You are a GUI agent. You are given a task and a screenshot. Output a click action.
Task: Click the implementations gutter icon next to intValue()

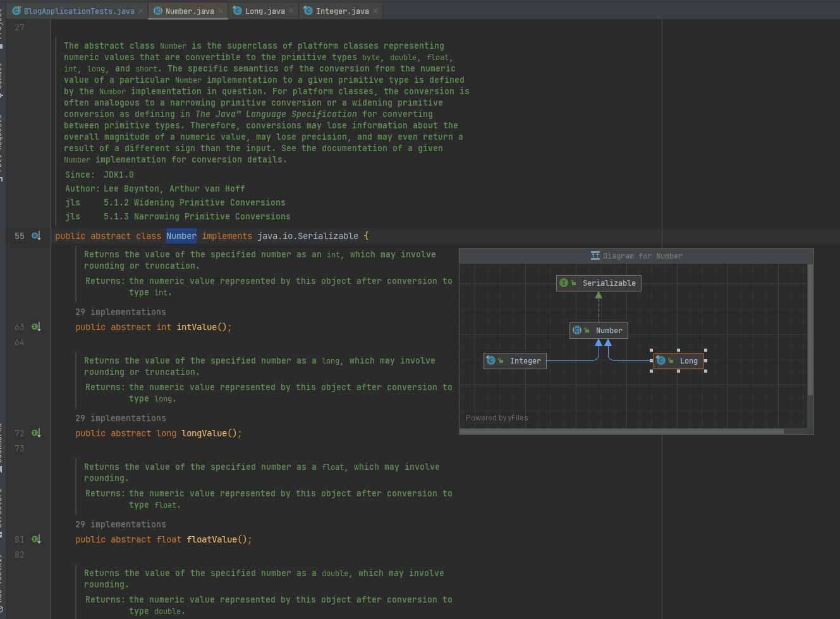click(36, 327)
